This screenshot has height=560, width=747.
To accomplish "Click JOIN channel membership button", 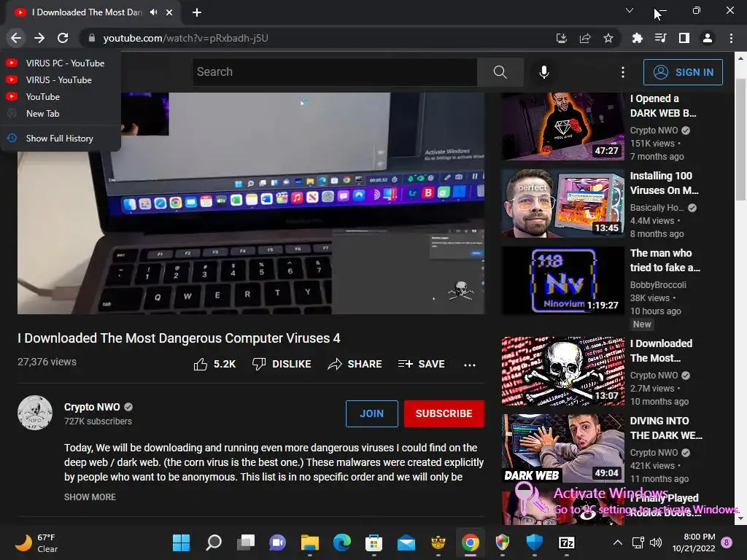I will [371, 413].
